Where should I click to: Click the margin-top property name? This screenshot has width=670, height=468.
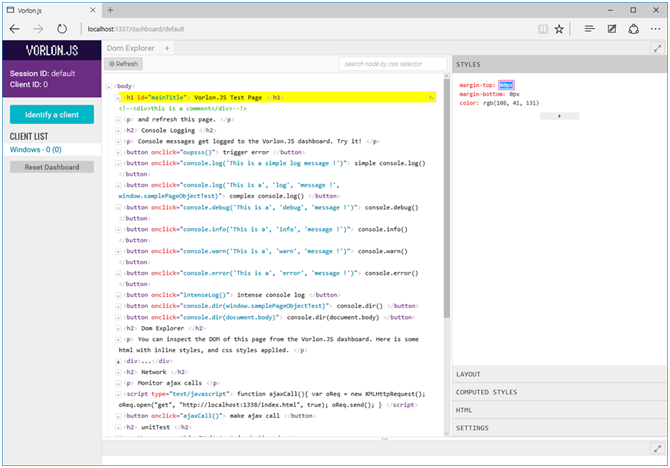coord(477,85)
